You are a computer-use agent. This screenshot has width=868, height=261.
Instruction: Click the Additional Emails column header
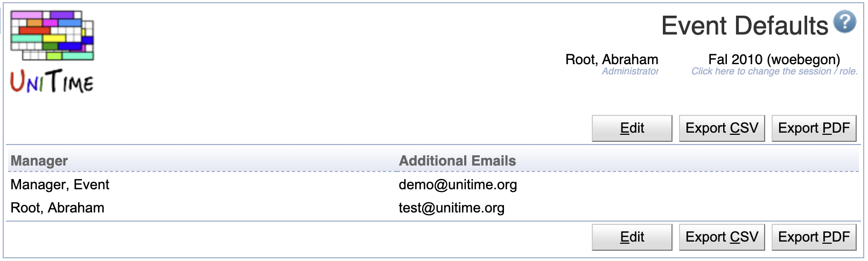pos(457,161)
